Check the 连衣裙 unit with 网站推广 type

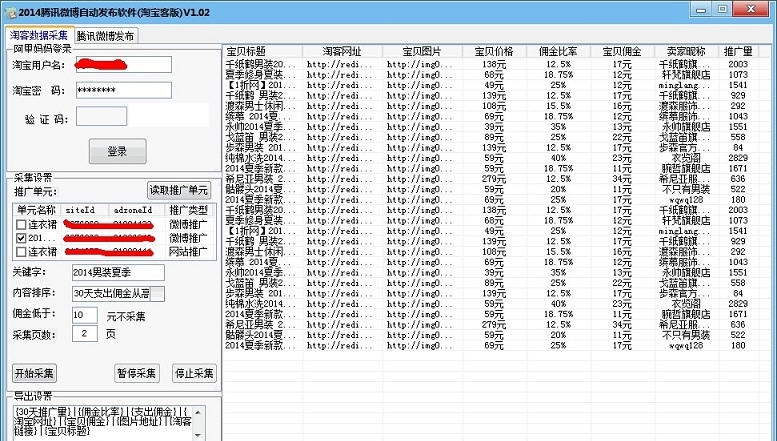tap(21, 252)
